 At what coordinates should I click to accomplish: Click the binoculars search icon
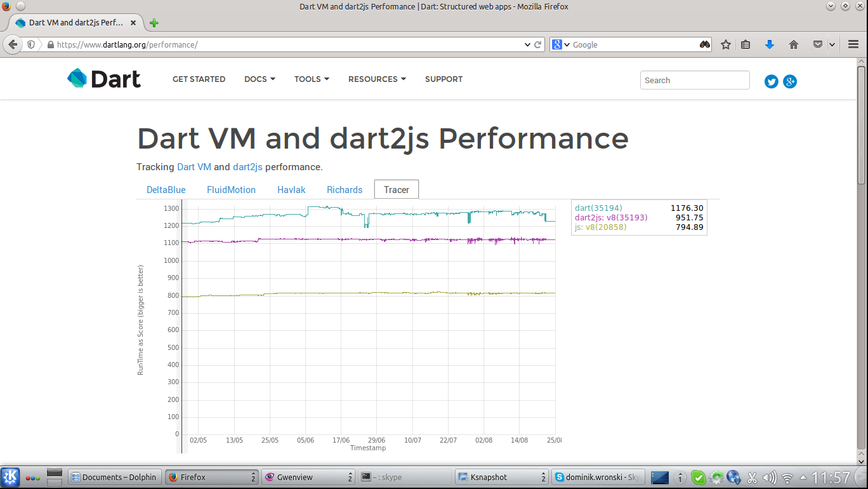[x=705, y=44]
